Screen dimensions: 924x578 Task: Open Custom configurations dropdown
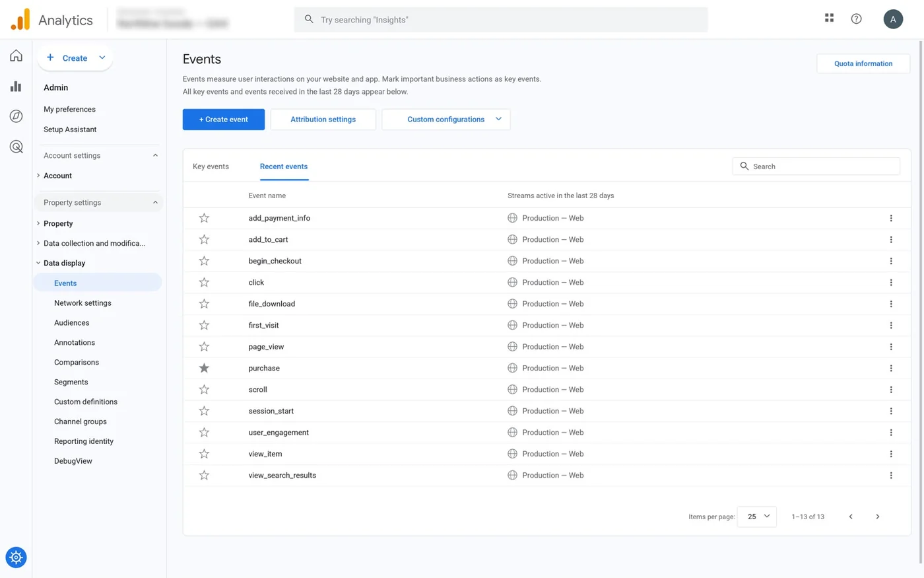pyautogui.click(x=446, y=120)
